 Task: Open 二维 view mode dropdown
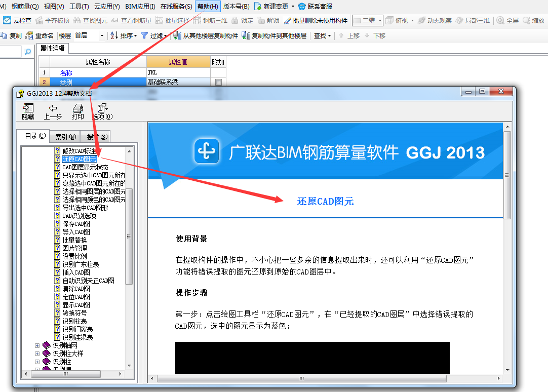[379, 21]
